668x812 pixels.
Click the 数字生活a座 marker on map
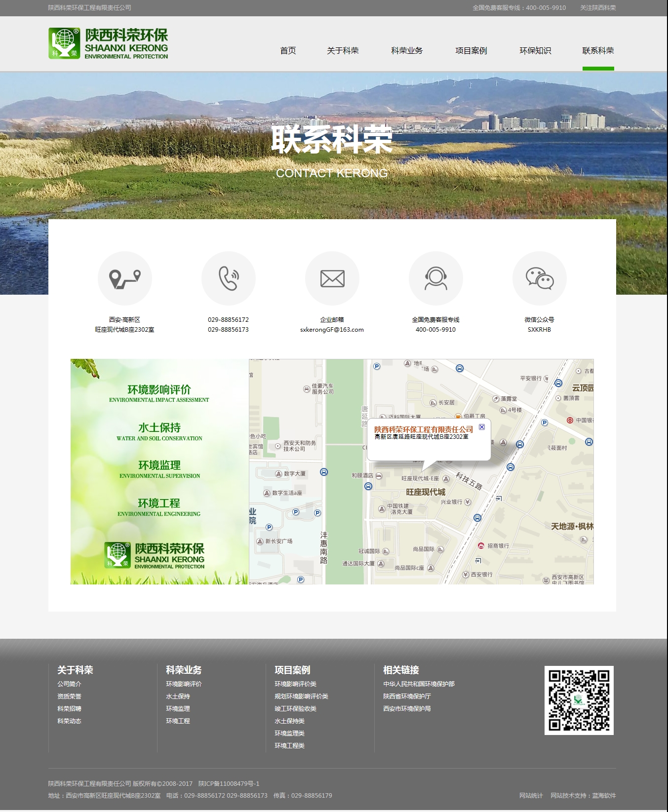[x=267, y=493]
